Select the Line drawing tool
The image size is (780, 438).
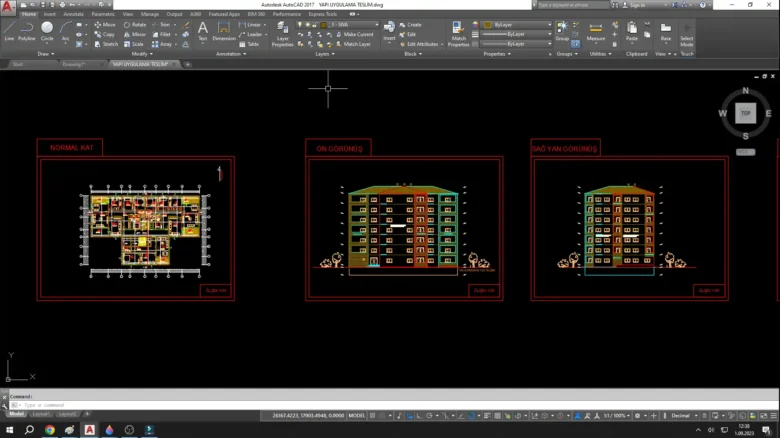point(9,31)
